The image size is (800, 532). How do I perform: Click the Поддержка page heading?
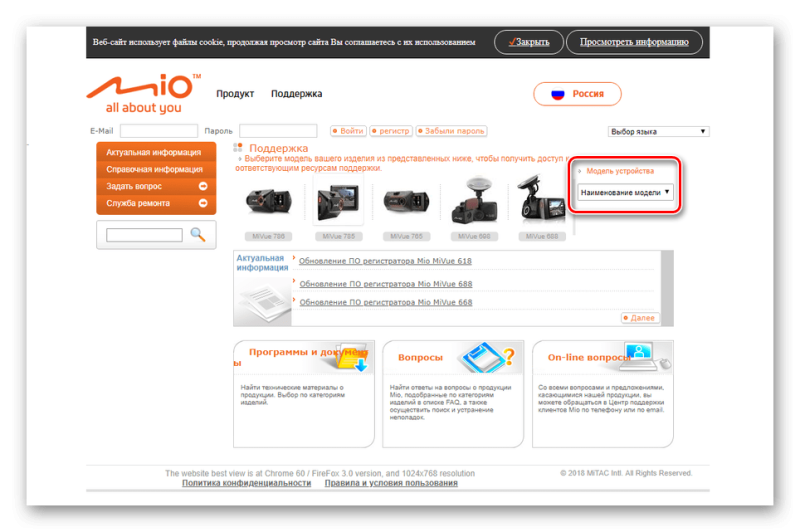tap(279, 148)
